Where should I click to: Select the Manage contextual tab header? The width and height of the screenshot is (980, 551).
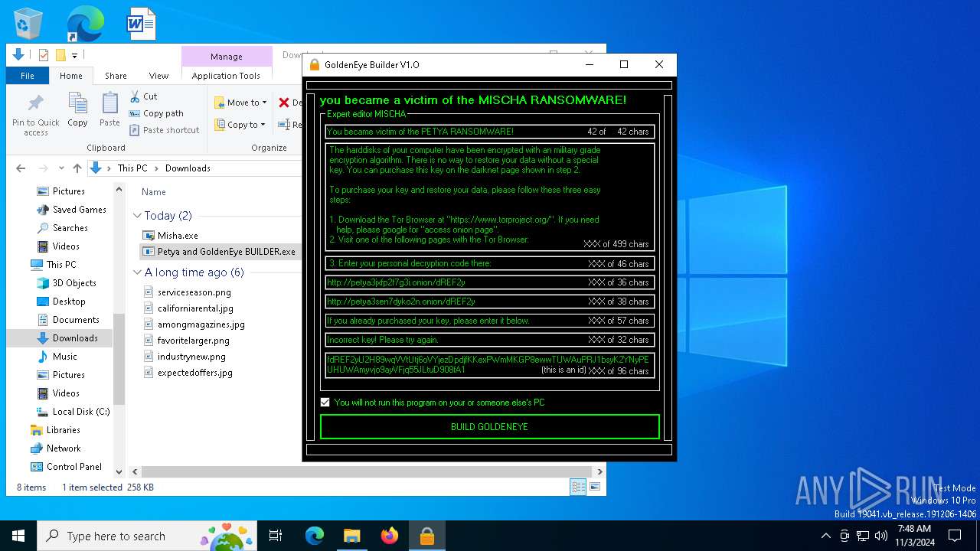[227, 57]
